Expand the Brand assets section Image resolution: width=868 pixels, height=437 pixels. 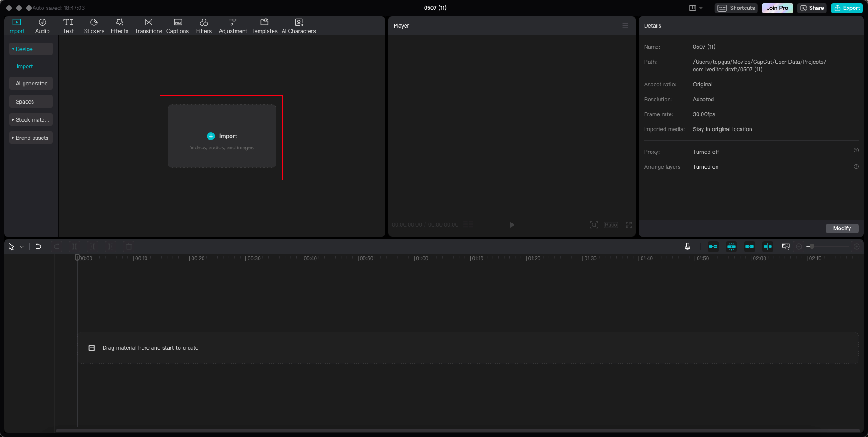point(31,138)
